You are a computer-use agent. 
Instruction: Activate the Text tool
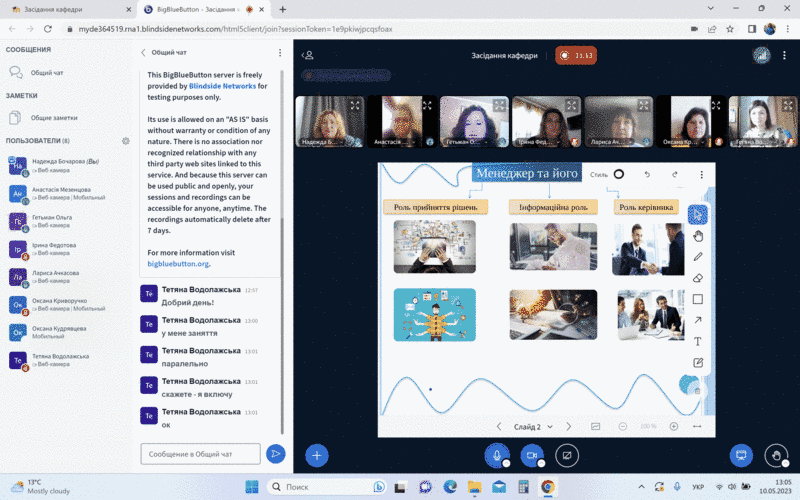coord(698,341)
